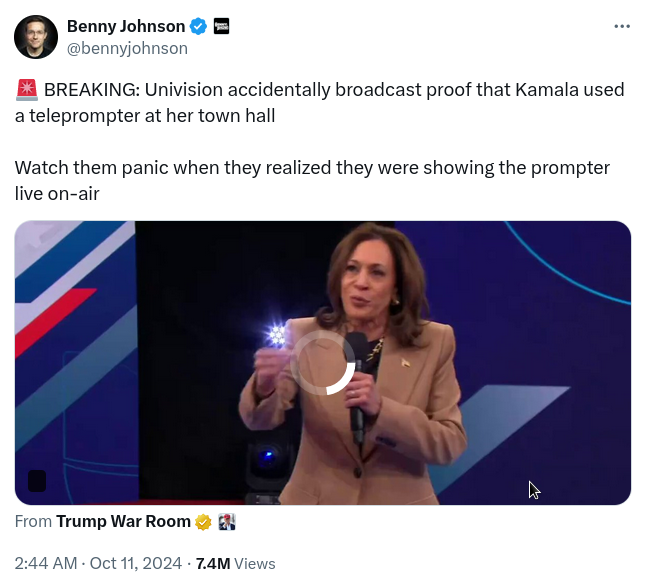Click the loading spinner on the video
The width and height of the screenshot is (649, 582).
point(322,363)
